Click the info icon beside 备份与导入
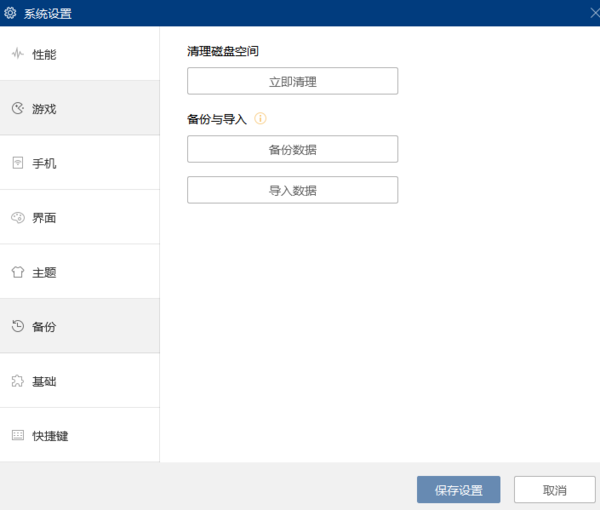 pos(260,119)
